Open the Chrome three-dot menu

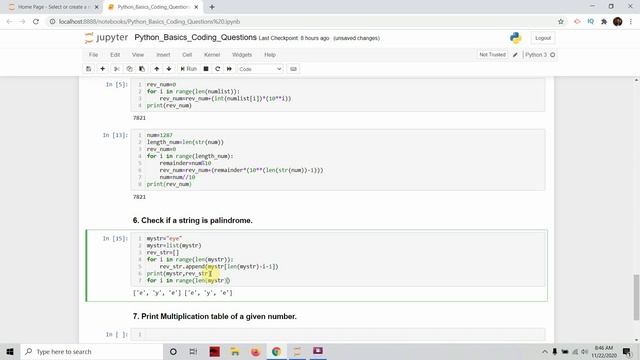[631, 22]
